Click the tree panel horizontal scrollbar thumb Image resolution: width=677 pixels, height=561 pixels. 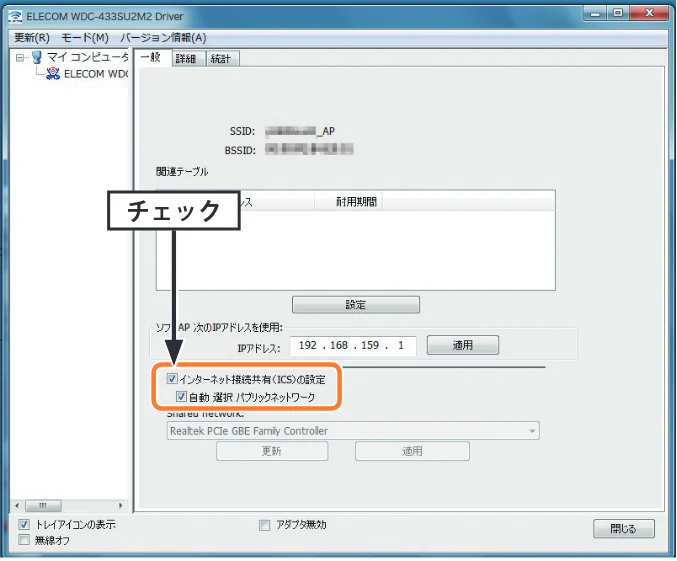click(x=43, y=505)
